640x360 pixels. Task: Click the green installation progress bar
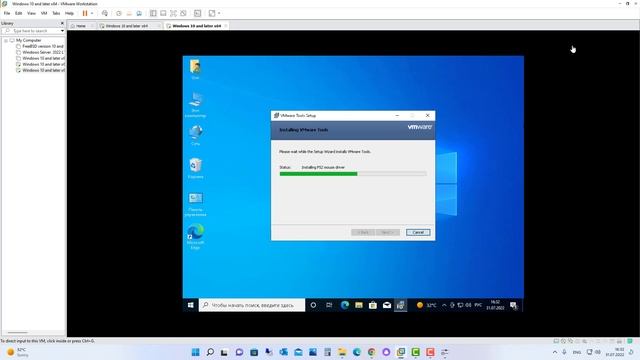click(x=318, y=174)
